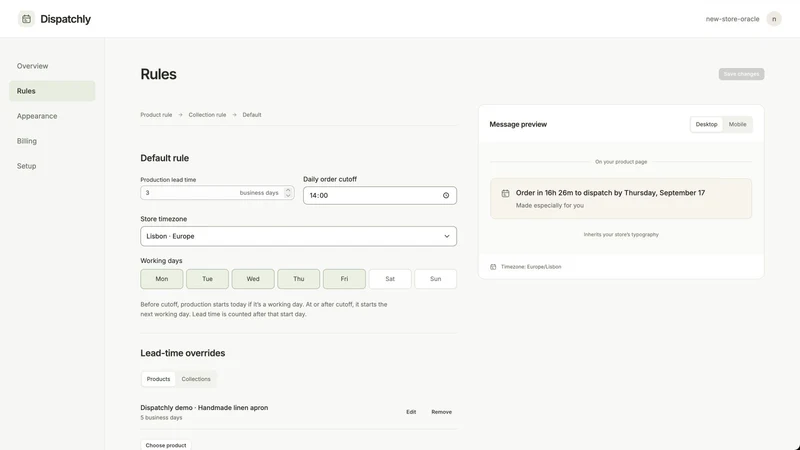Viewport: 800px width, 450px height.
Task: Switch preview to the Mobile tab
Action: point(737,124)
